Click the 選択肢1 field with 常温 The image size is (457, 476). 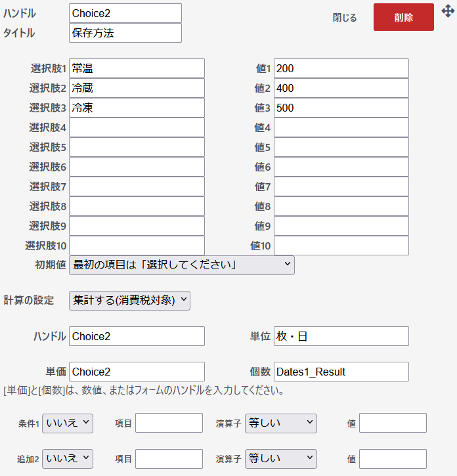point(137,68)
